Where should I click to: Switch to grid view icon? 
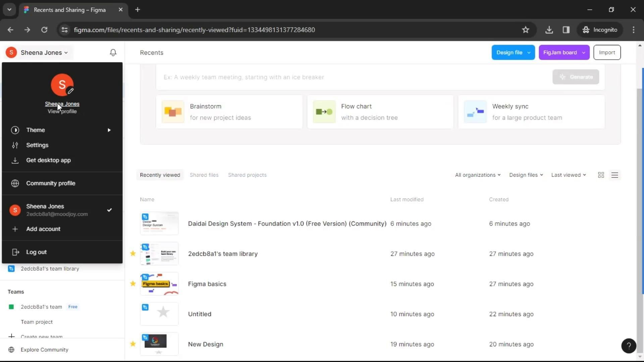click(x=601, y=175)
